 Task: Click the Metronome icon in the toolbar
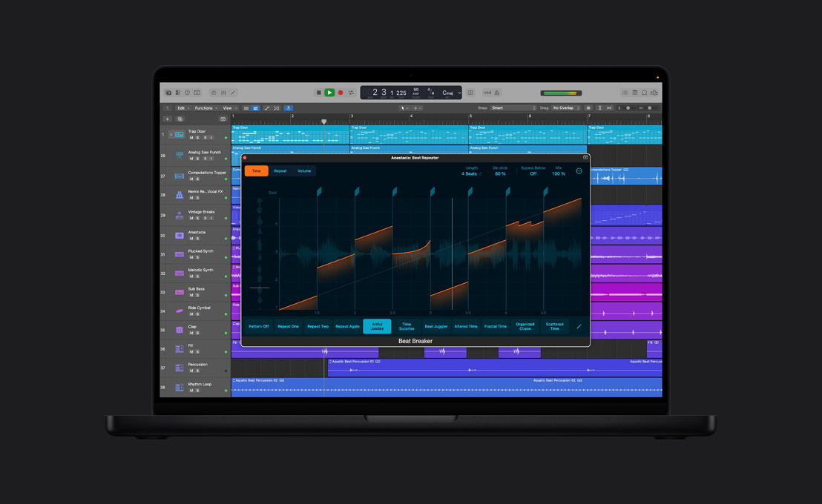click(x=497, y=93)
